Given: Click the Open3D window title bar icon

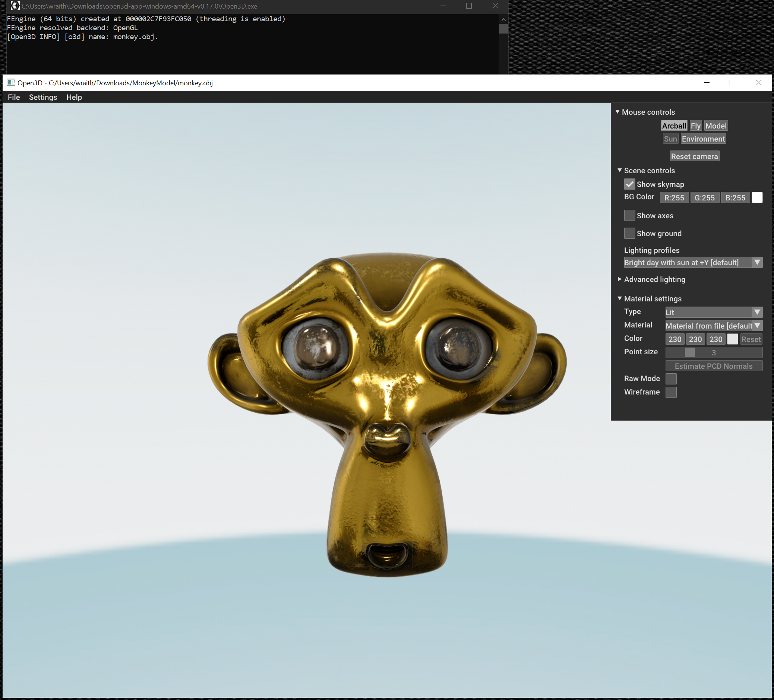Looking at the screenshot, I should click(x=11, y=82).
